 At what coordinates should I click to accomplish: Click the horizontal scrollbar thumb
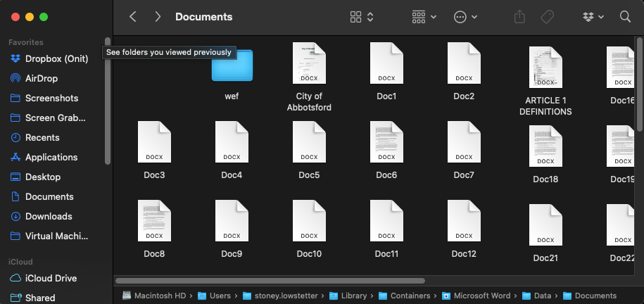coord(270,281)
